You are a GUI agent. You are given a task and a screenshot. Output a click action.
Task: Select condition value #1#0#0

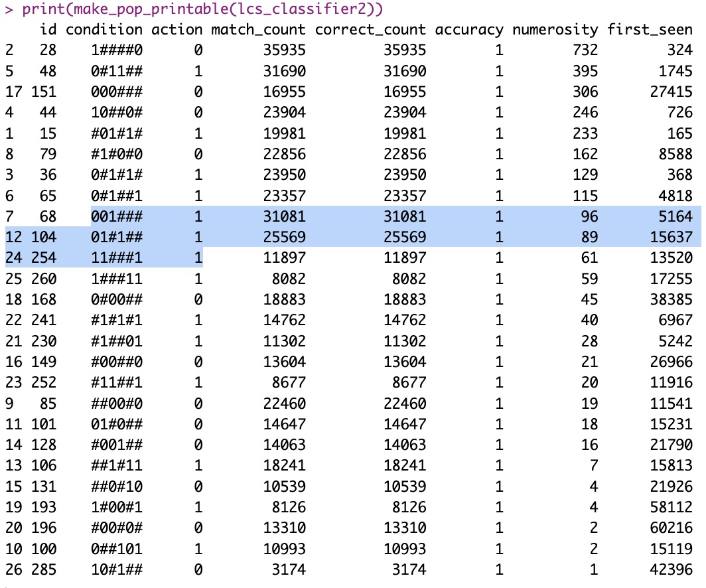pyautogui.click(x=117, y=154)
